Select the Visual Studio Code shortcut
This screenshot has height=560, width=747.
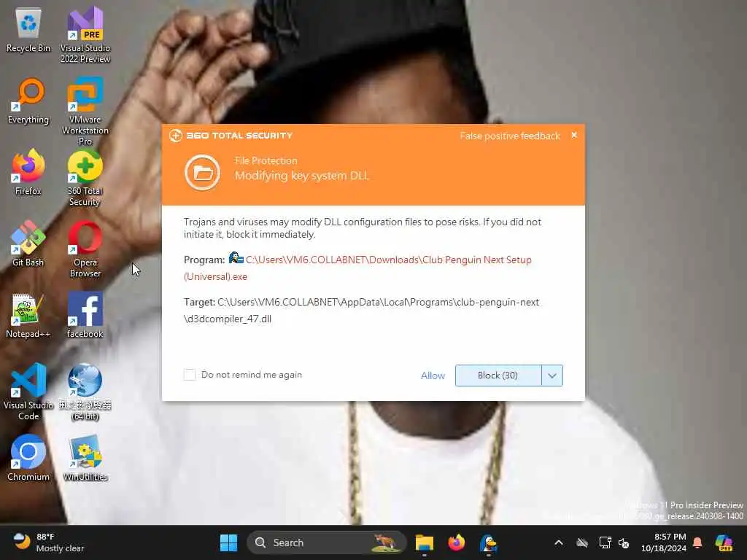(28, 392)
